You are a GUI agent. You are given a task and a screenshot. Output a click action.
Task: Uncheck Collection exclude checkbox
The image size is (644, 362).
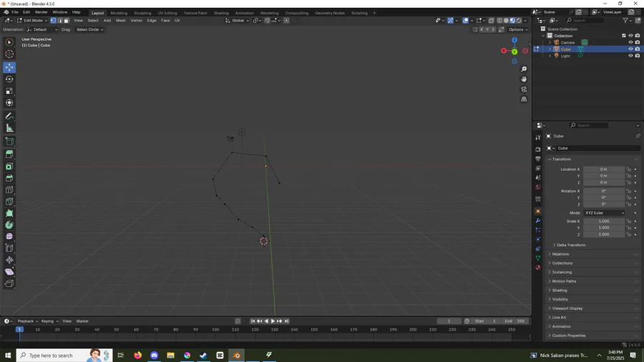[x=624, y=36]
